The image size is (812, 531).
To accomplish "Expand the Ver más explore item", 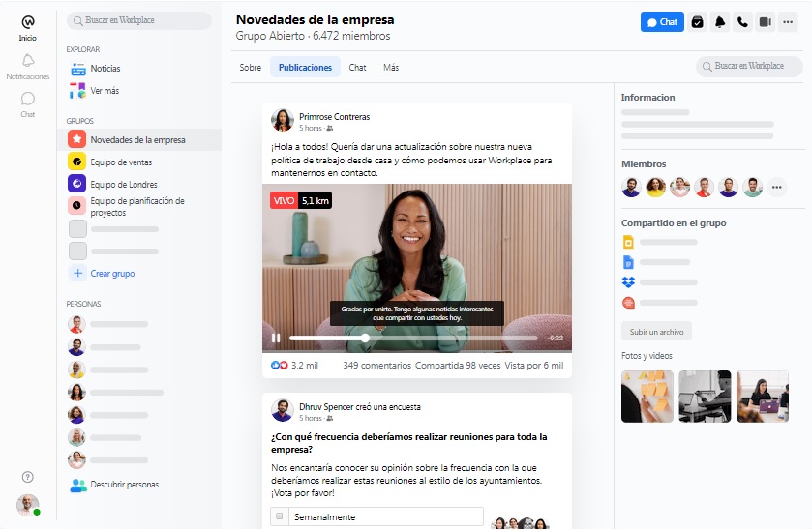I will (78, 91).
